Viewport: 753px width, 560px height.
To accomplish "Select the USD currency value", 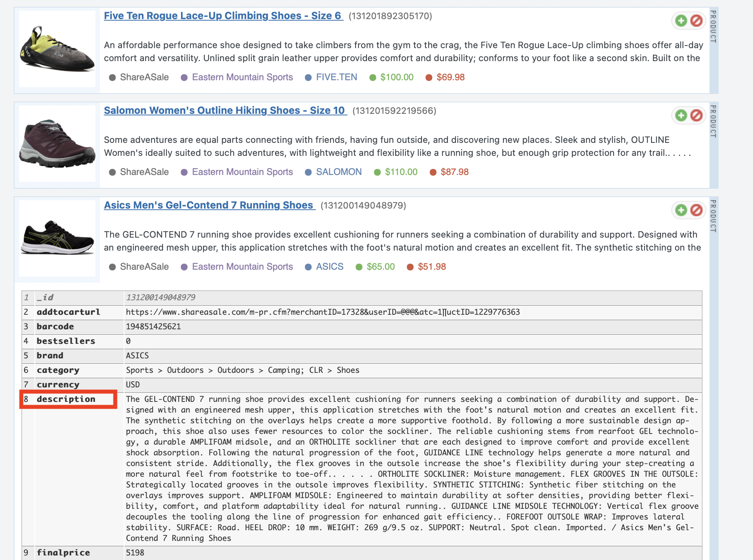I will pyautogui.click(x=133, y=385).
